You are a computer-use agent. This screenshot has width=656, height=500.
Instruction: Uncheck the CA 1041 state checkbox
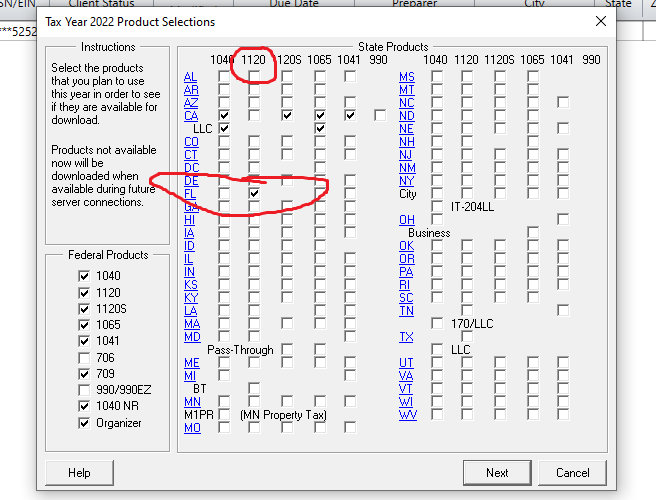(350, 115)
